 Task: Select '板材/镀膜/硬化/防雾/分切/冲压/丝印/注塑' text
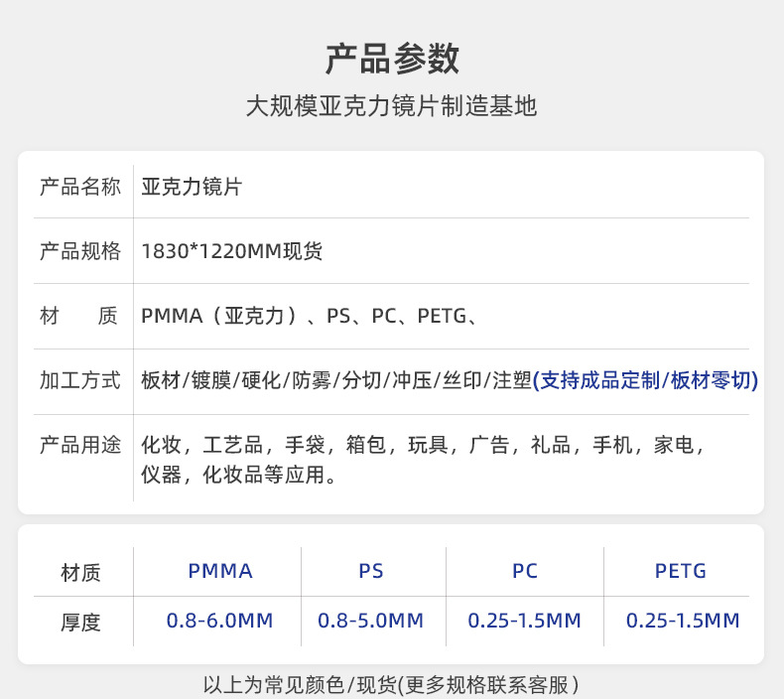point(336,380)
